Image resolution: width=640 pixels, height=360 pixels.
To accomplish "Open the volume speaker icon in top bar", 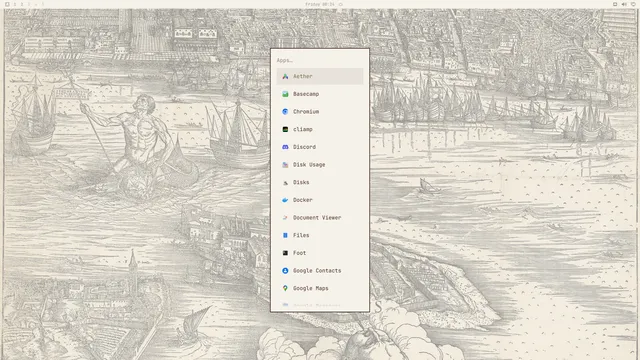I will pos(624,4).
